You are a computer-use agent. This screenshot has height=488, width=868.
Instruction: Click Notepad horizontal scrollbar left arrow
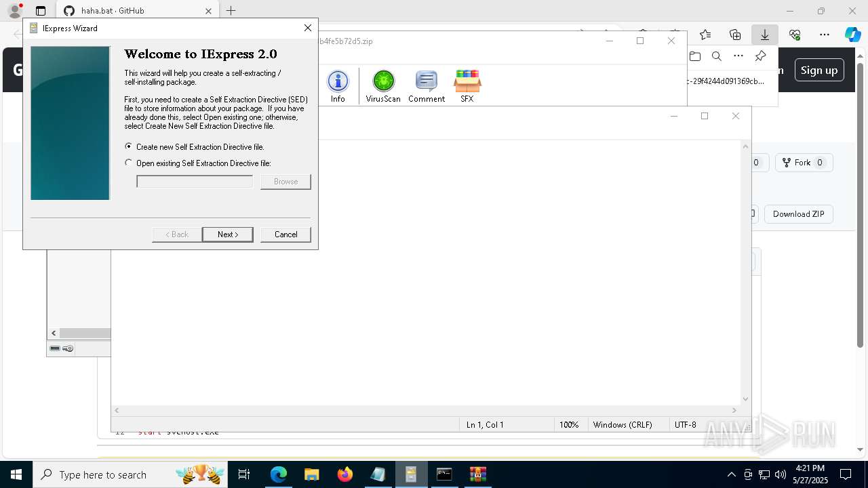(x=117, y=410)
